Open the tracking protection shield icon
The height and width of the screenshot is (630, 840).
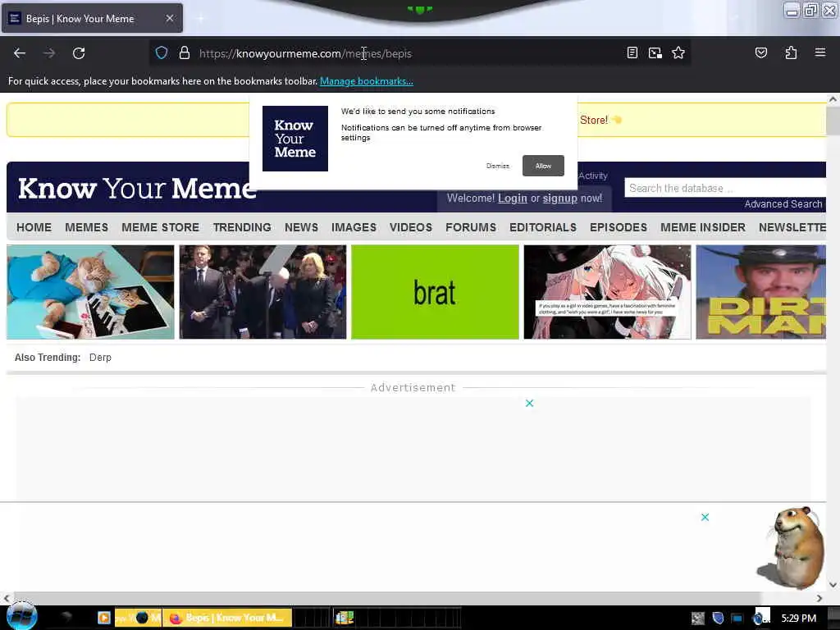(x=162, y=53)
